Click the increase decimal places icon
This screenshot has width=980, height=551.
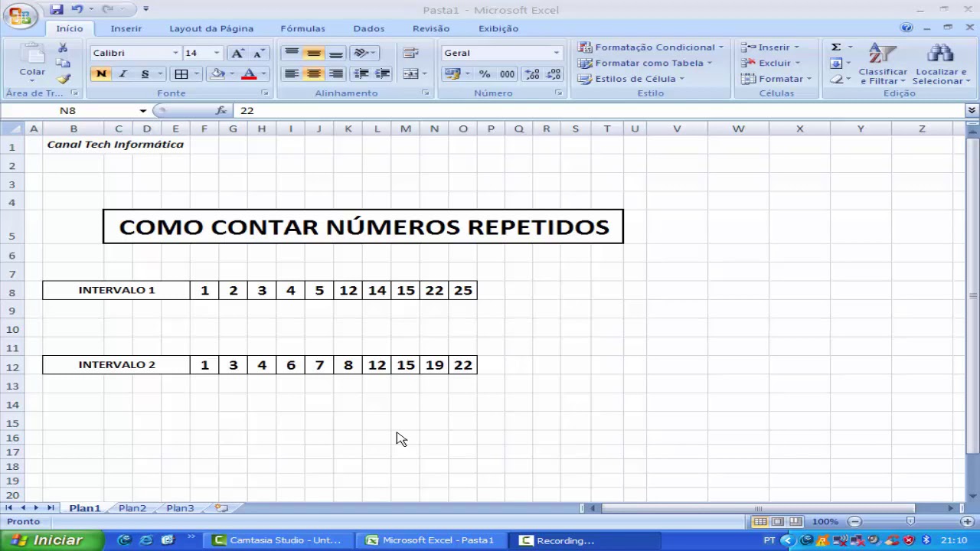point(532,74)
